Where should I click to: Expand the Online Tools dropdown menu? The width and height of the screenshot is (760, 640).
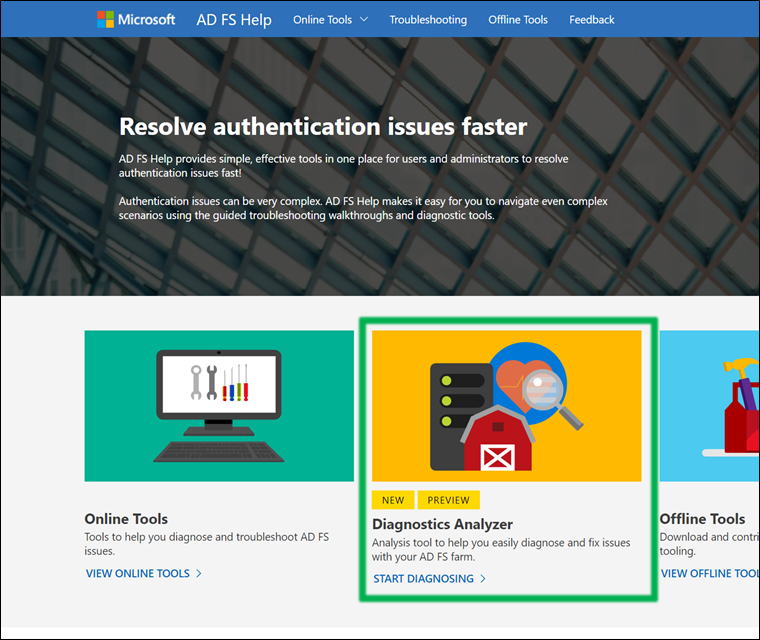(331, 20)
